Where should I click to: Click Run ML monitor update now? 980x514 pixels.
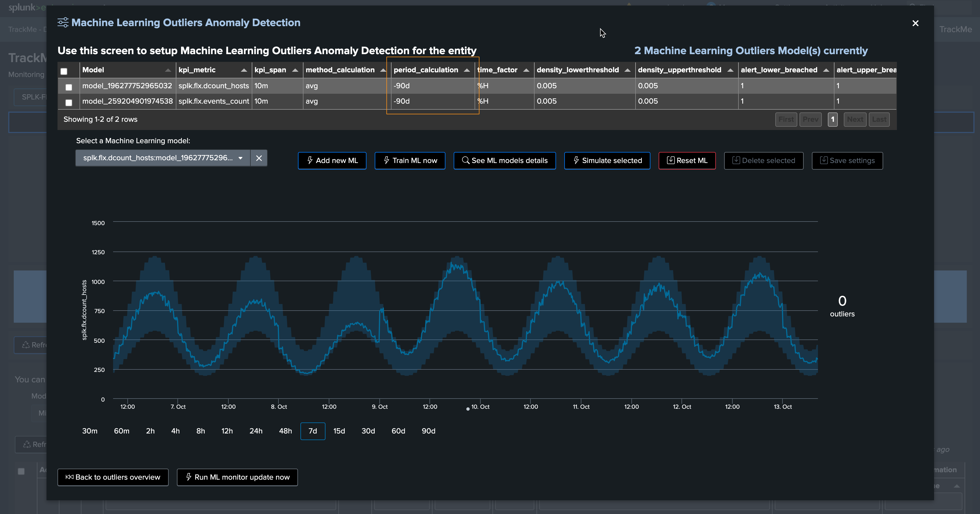pyautogui.click(x=237, y=477)
